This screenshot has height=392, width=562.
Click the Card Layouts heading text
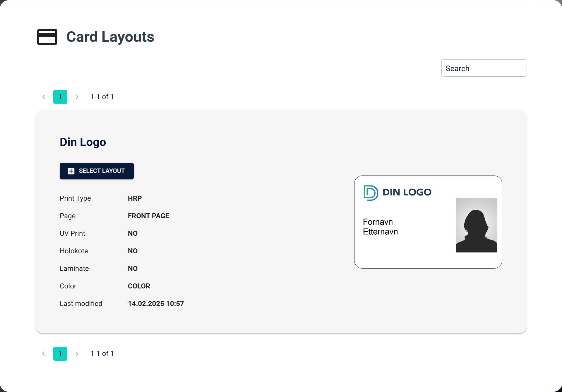coord(110,37)
